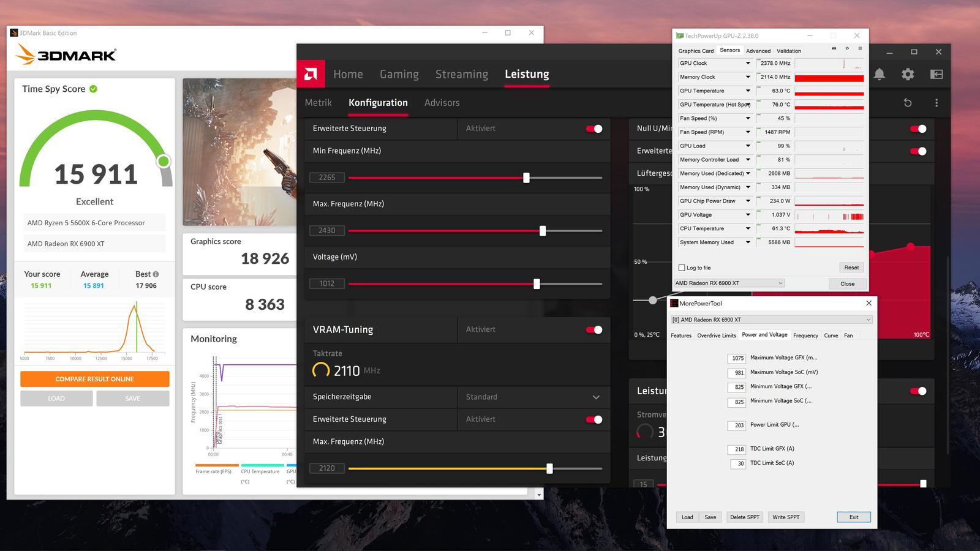Click the GPU-Z refresh icon
The height and width of the screenshot is (551, 980).
[847, 48]
